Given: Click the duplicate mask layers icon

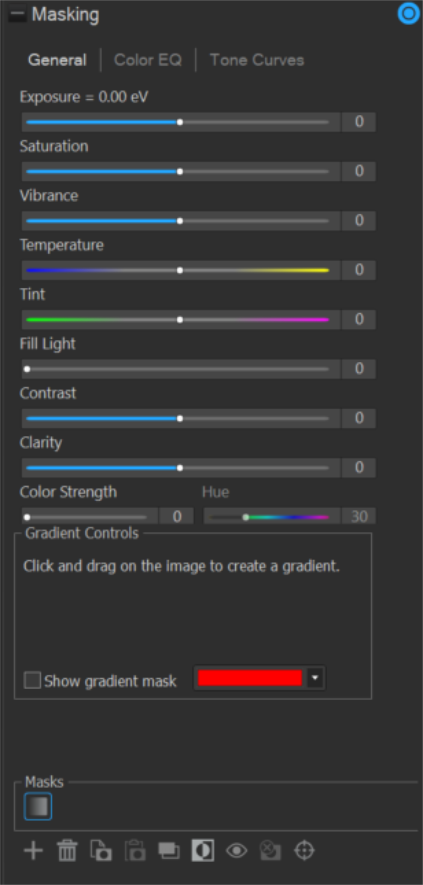Looking at the screenshot, I should (169, 851).
